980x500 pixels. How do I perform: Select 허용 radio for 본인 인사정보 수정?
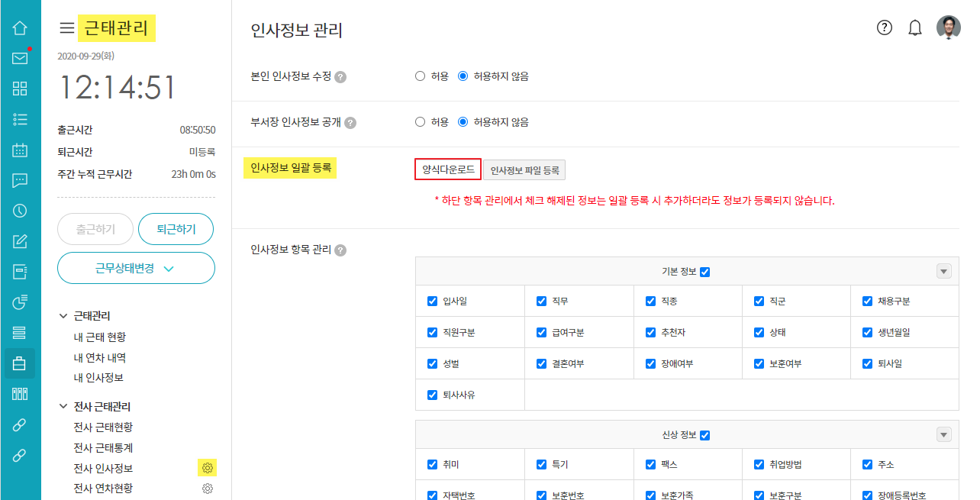[x=420, y=76]
